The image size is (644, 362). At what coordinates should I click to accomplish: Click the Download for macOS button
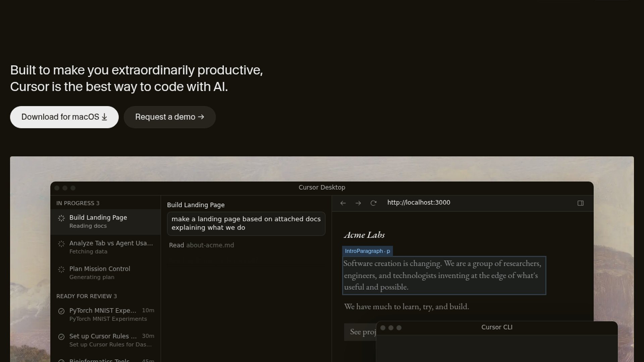click(x=64, y=117)
